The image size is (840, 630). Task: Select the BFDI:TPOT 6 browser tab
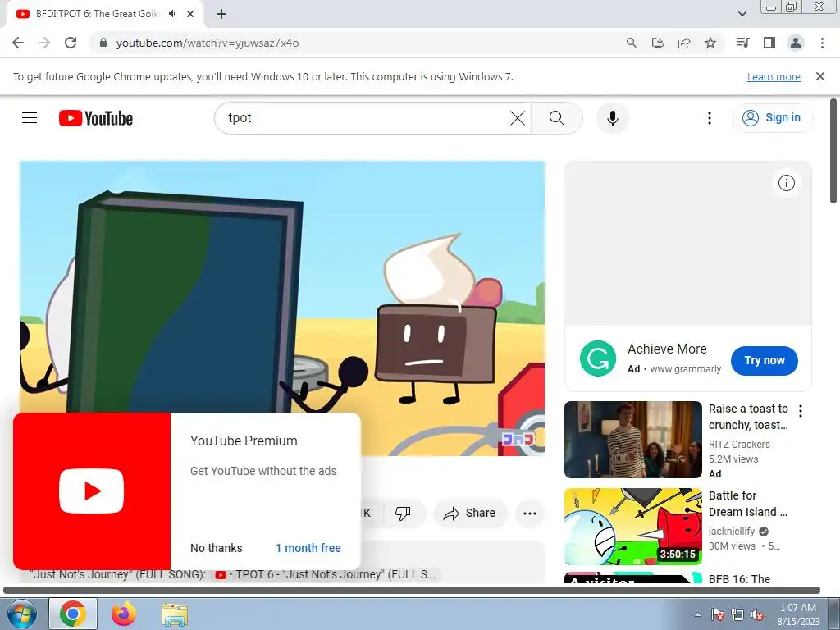97,14
